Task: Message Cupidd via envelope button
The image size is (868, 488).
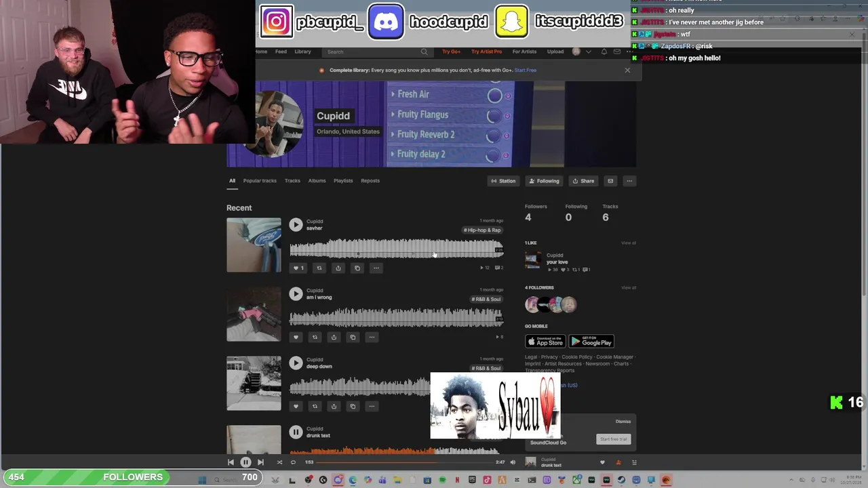Action: 610,181
